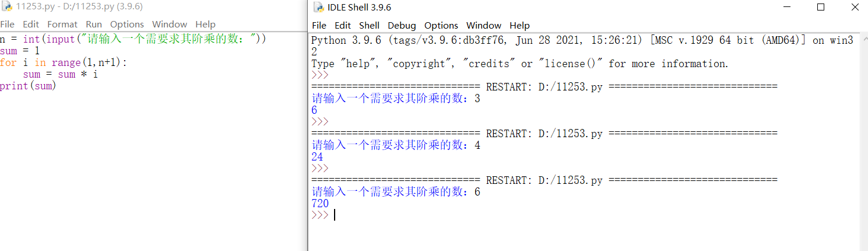This screenshot has width=868, height=251.
Task: Click the IDLE Shell title bar icon
Action: (318, 7)
